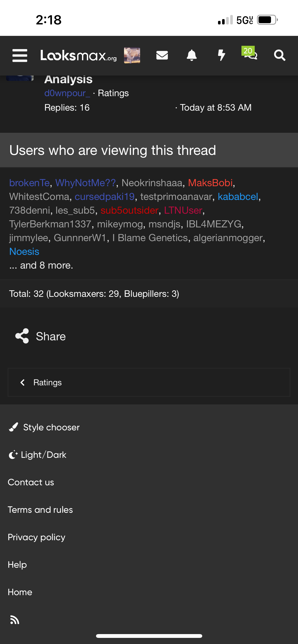Open the Looksmax.org logo home link
Image resolution: width=298 pixels, height=644 pixels.
coord(78,55)
